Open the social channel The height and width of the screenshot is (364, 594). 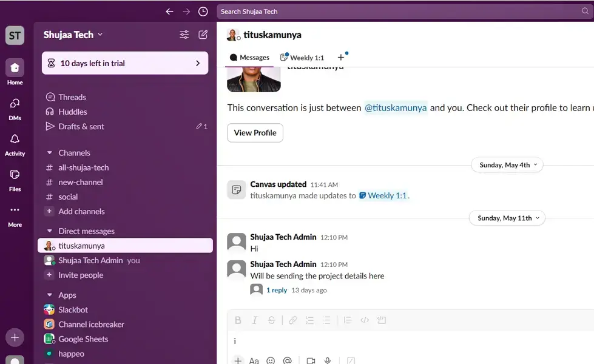(x=125, y=197)
